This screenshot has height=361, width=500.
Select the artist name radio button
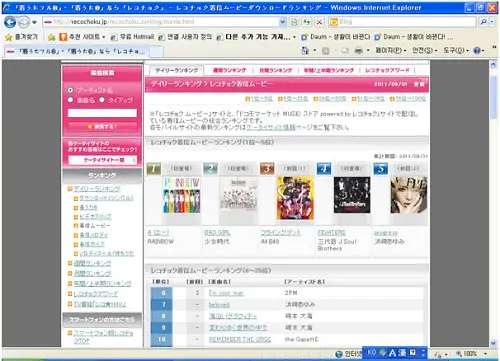pyautogui.click(x=70, y=90)
